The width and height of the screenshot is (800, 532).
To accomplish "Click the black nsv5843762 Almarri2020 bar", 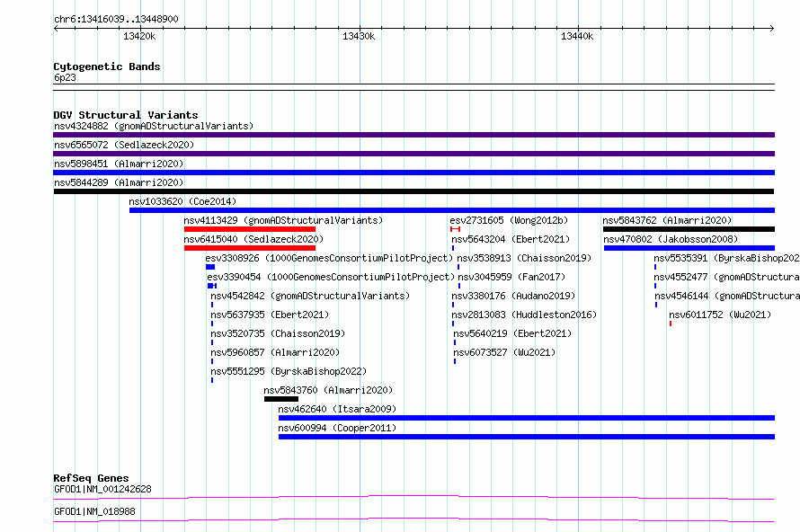I will [689, 229].
